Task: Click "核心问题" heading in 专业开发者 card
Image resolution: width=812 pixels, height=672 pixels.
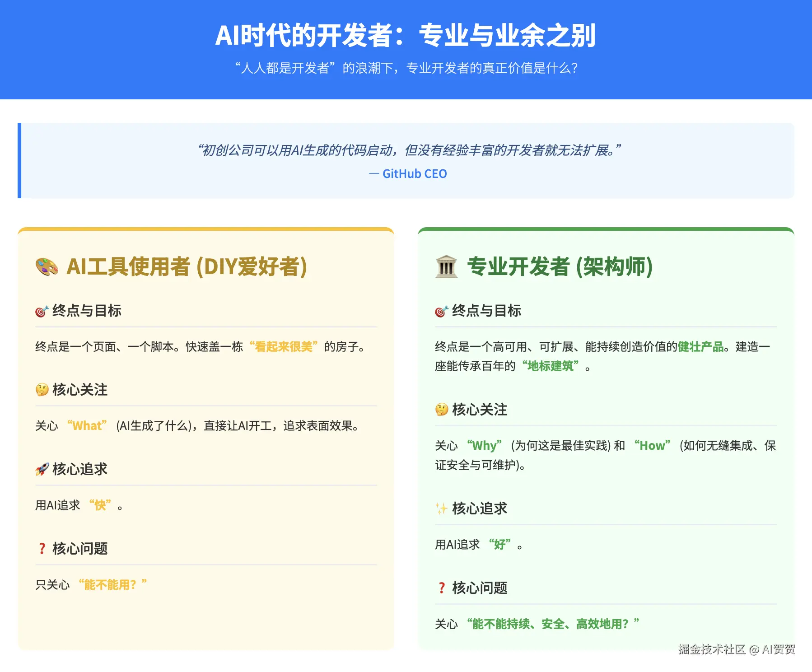Action: coord(480,588)
